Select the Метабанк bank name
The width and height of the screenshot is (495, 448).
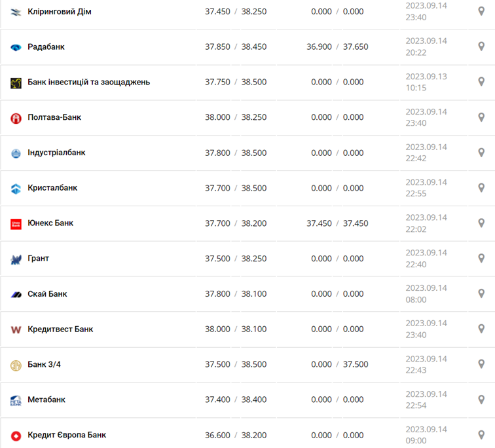[x=46, y=400]
